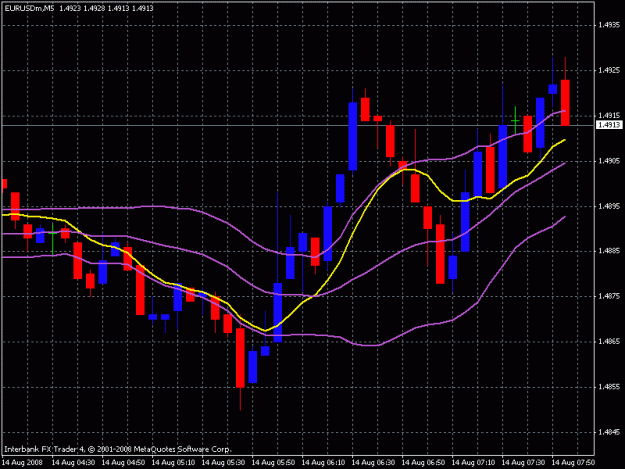Click the 14 Aug 2008 time label
The image size is (625, 469).
22,463
